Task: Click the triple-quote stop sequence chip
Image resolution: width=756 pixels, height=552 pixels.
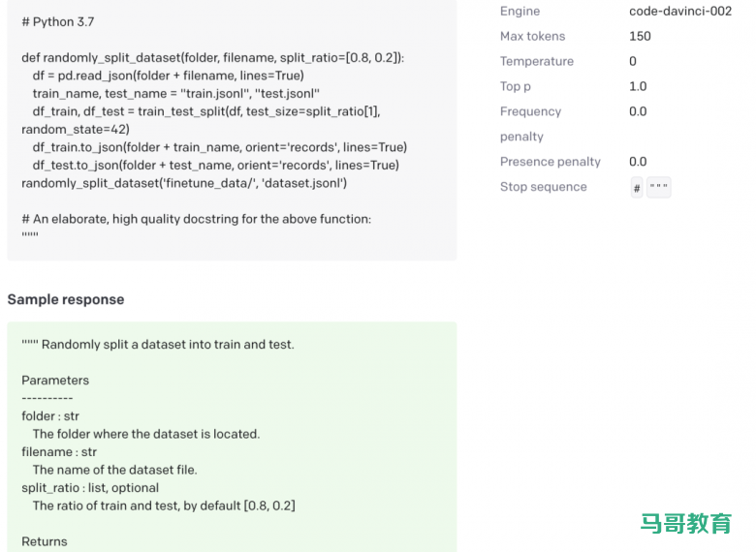Action: (659, 188)
